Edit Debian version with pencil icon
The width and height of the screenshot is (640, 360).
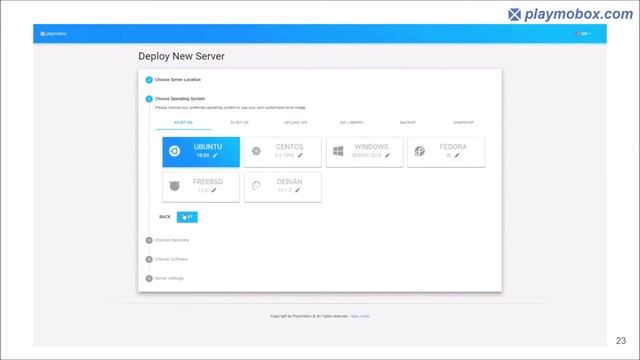click(x=298, y=190)
